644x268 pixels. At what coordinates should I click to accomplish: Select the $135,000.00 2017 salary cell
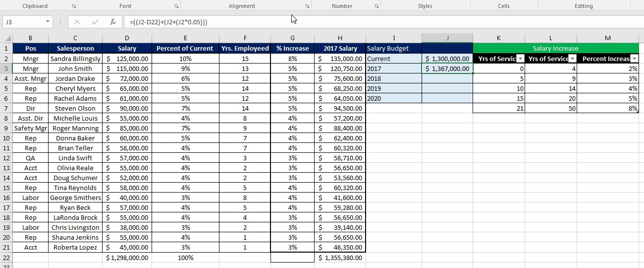pos(340,59)
